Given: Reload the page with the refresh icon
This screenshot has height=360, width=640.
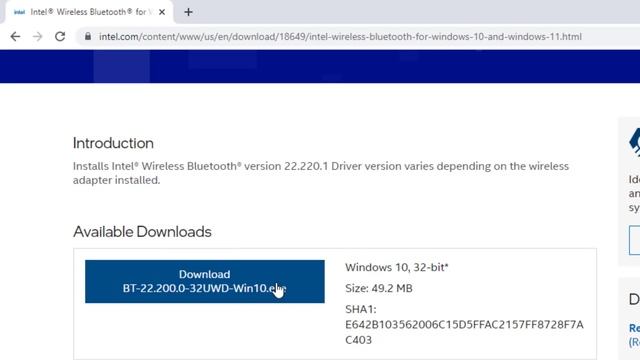Looking at the screenshot, I should pos(60,37).
